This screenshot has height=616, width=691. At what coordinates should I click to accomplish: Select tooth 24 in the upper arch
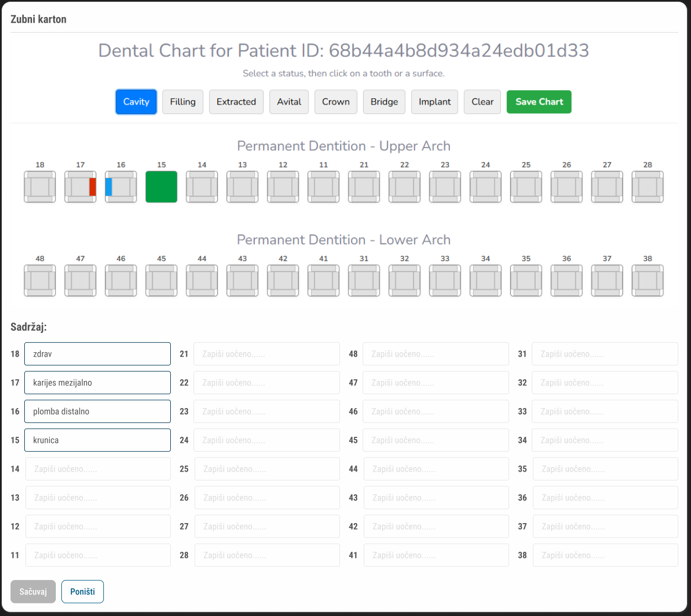[485, 187]
